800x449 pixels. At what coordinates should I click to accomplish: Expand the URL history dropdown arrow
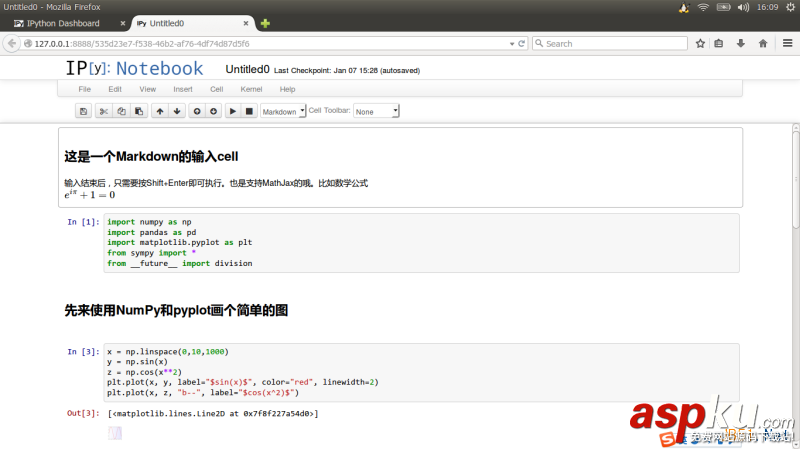(x=512, y=44)
